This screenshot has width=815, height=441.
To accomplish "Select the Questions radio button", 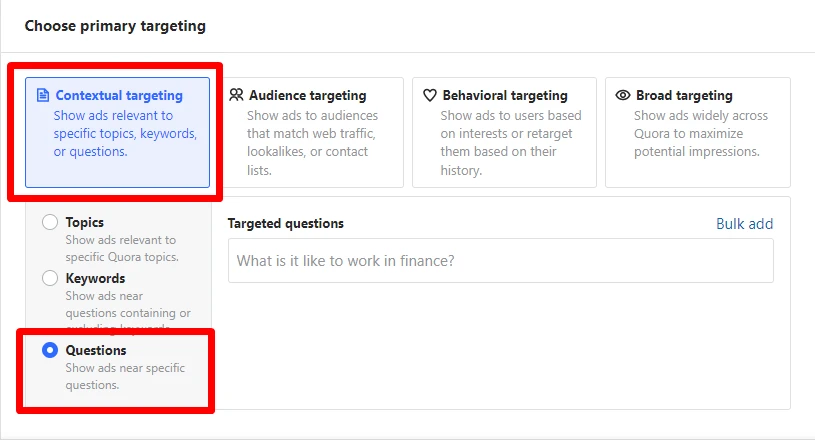I will tap(50, 350).
